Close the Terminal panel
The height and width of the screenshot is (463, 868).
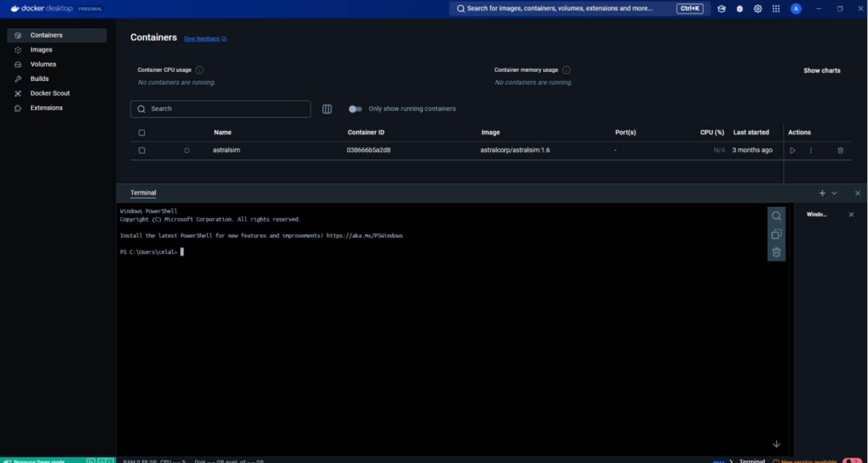858,193
